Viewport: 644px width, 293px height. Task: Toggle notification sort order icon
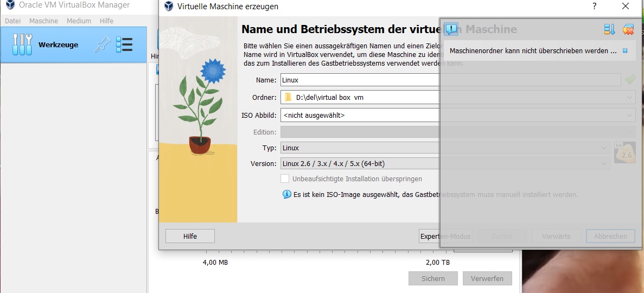pyautogui.click(x=609, y=29)
